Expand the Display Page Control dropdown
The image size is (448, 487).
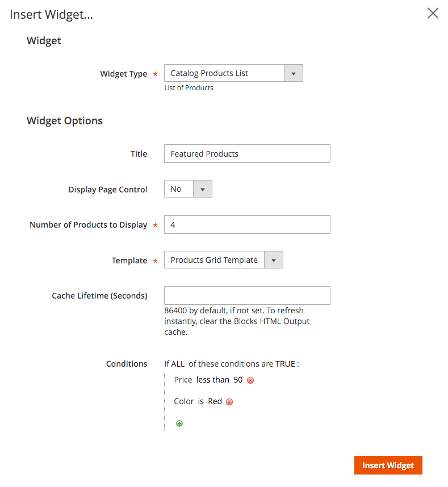tap(188, 189)
